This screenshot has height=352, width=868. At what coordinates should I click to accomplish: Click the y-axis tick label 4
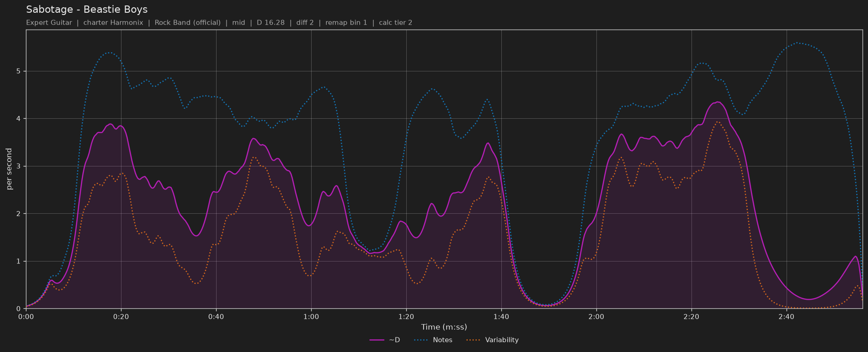(x=19, y=119)
